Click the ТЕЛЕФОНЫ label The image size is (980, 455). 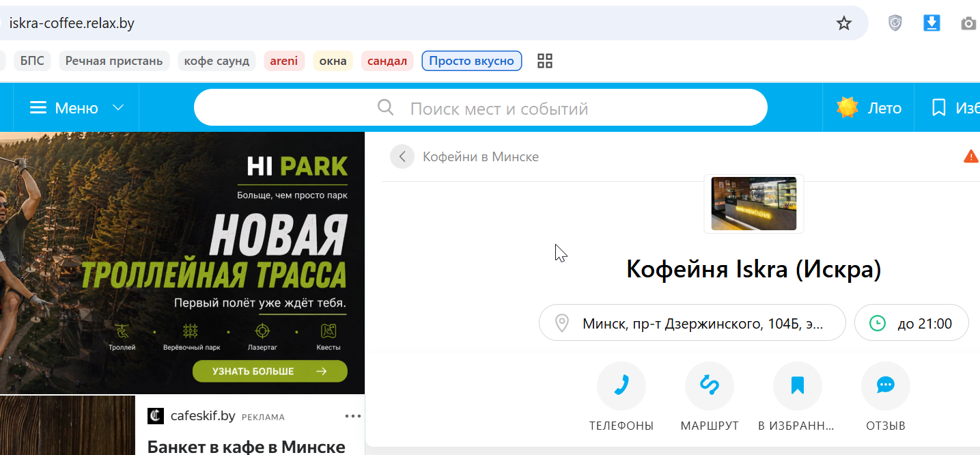pos(621,426)
